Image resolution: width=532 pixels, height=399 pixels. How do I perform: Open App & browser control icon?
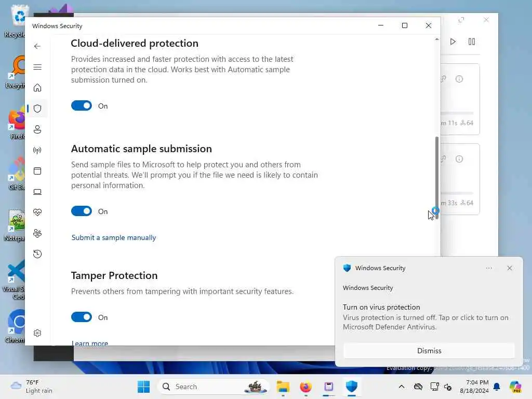(x=37, y=170)
